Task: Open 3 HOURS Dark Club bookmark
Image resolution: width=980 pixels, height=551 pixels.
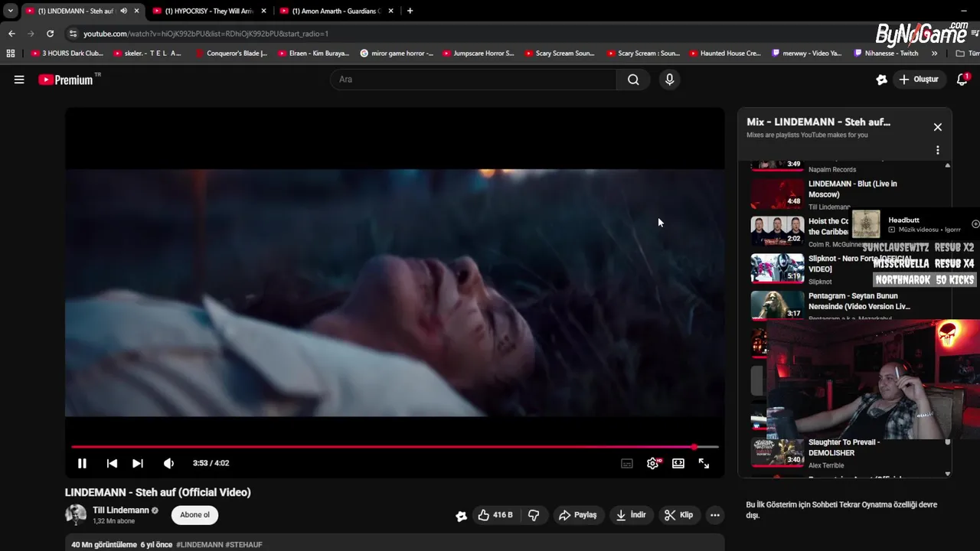Action: 67,54
